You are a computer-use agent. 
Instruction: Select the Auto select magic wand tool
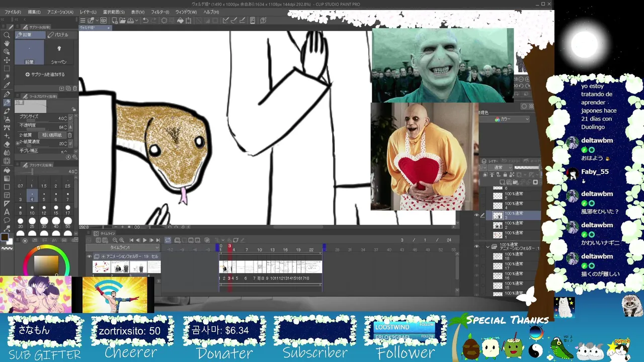click(7, 77)
